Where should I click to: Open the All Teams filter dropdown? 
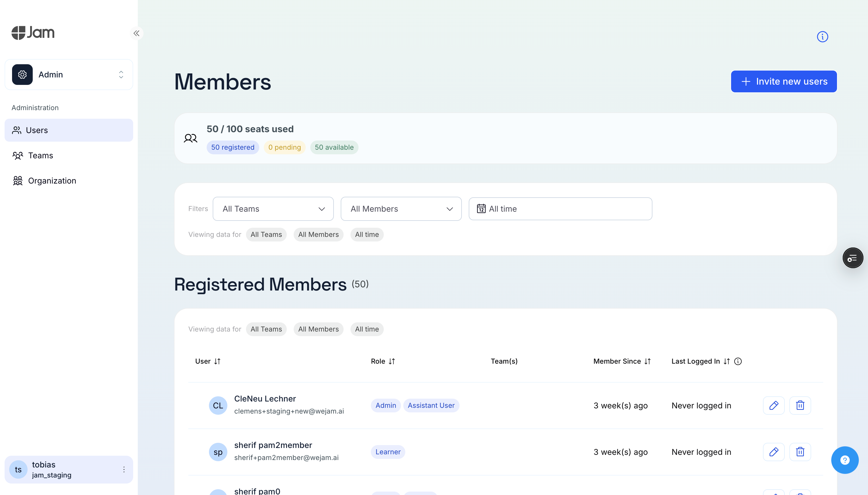click(273, 209)
